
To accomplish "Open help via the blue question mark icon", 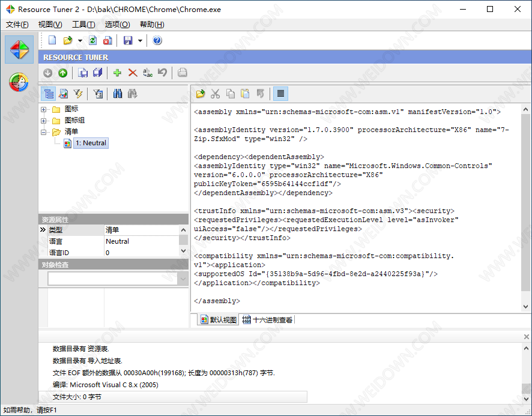I will 157,40.
